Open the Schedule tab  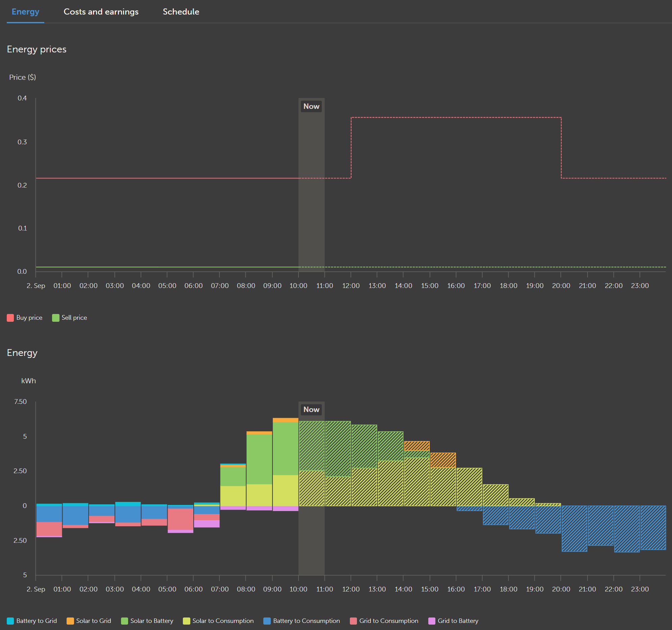[181, 12]
